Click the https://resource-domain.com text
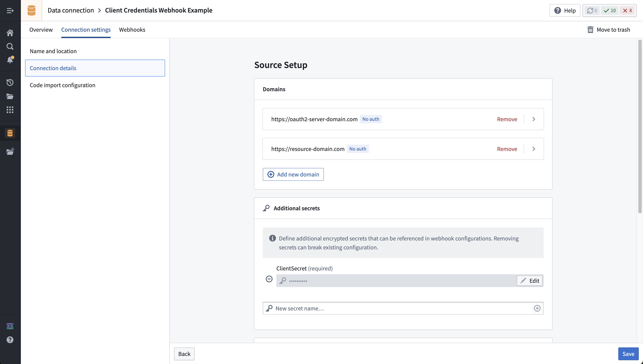The width and height of the screenshot is (643, 364). 308,149
